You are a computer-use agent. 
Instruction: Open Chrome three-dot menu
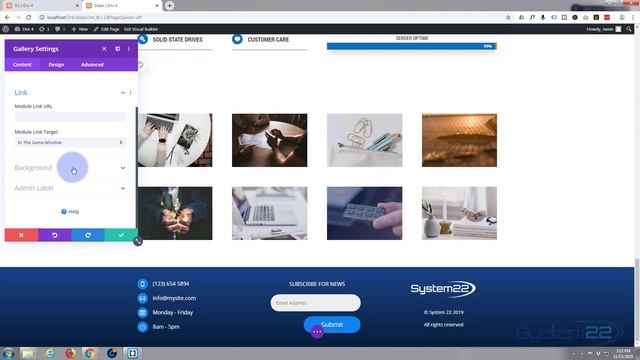click(x=633, y=17)
